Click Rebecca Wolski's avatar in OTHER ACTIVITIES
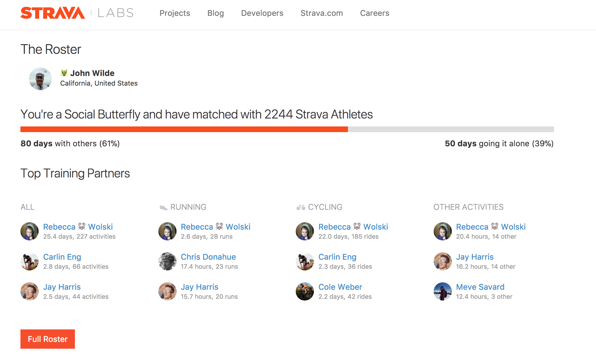This screenshot has width=596, height=364. (443, 231)
